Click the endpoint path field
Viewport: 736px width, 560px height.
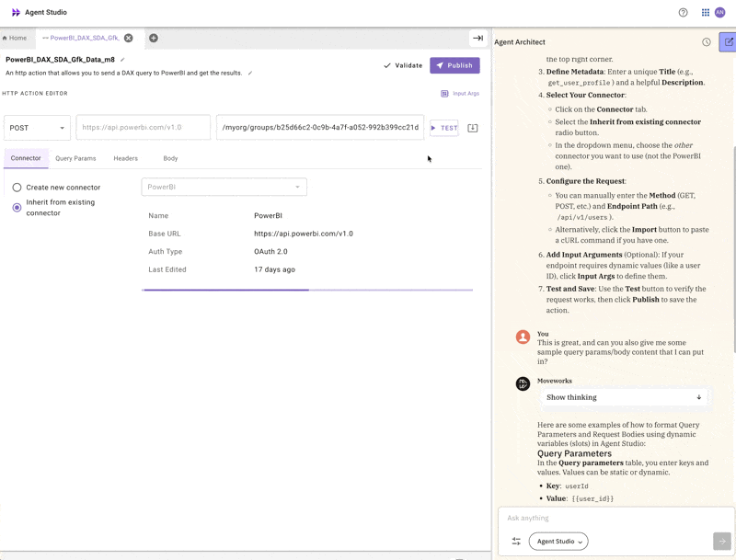(320, 128)
